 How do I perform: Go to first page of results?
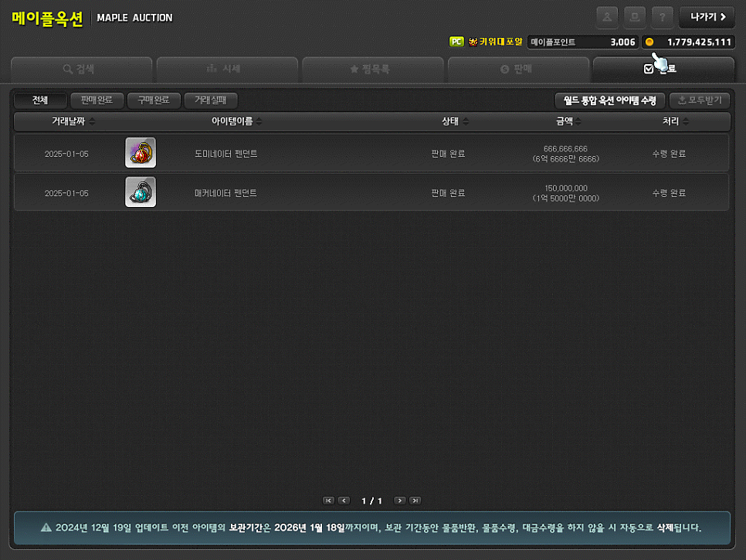coord(328,501)
